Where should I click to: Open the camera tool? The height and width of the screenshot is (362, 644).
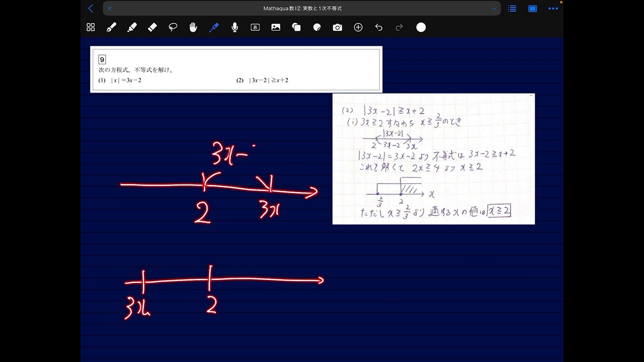pyautogui.click(x=338, y=28)
